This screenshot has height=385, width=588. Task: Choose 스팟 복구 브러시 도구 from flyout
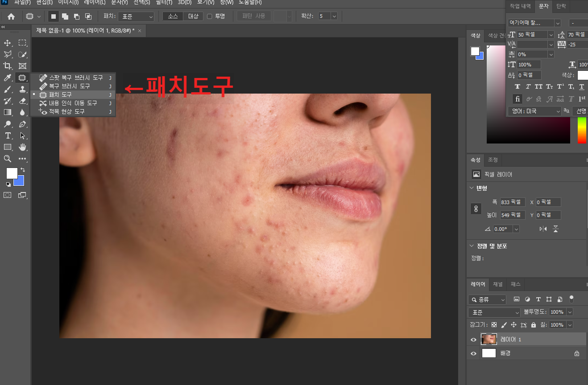pos(73,78)
